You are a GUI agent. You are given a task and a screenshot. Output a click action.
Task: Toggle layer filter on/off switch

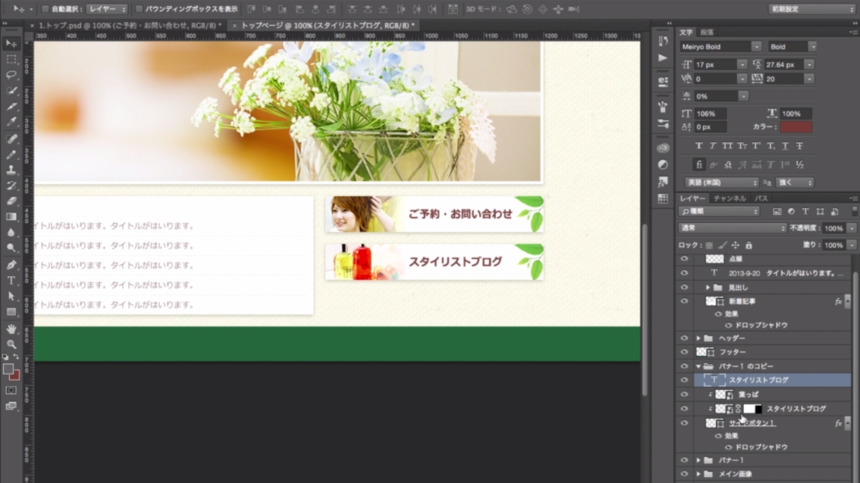click(x=855, y=212)
